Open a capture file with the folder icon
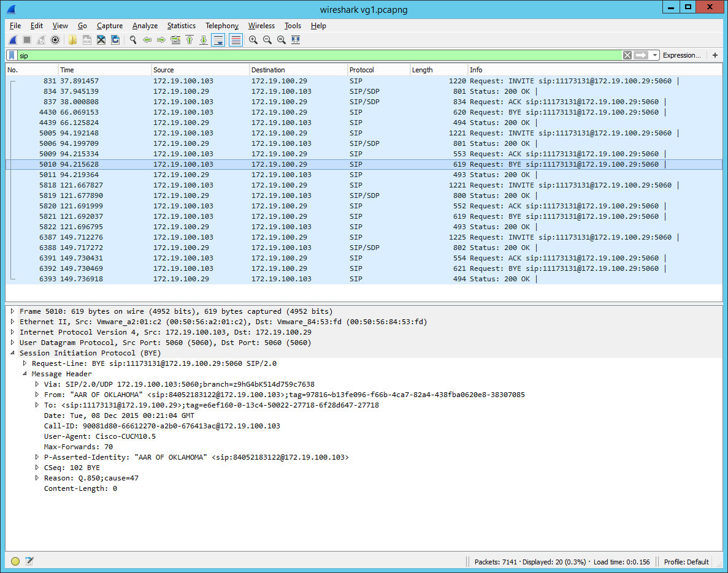 tap(72, 40)
